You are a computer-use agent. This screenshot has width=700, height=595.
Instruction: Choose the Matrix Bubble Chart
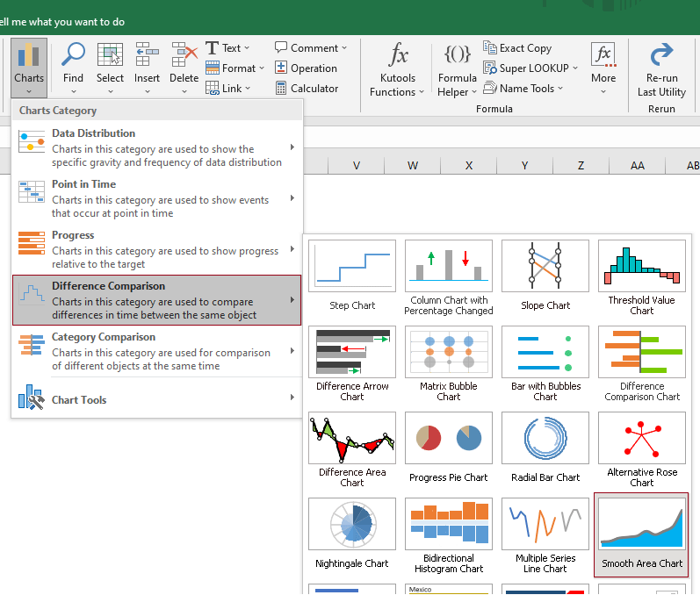pos(449,363)
